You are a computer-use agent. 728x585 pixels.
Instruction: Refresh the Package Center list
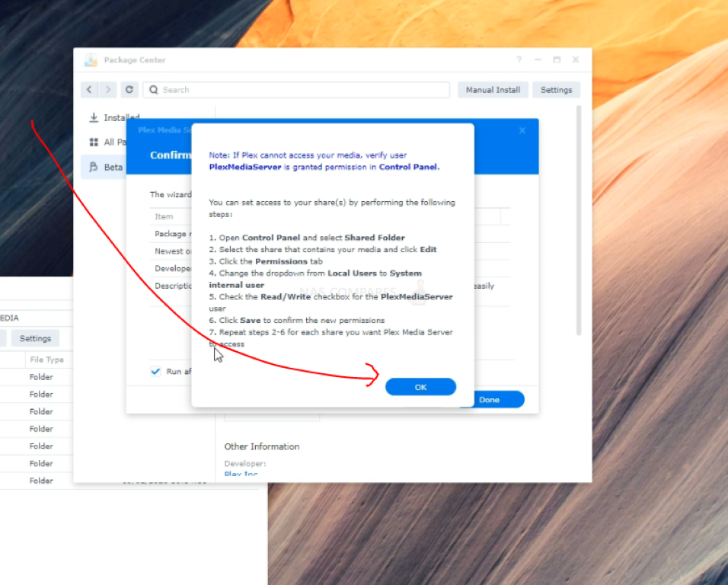coord(129,90)
